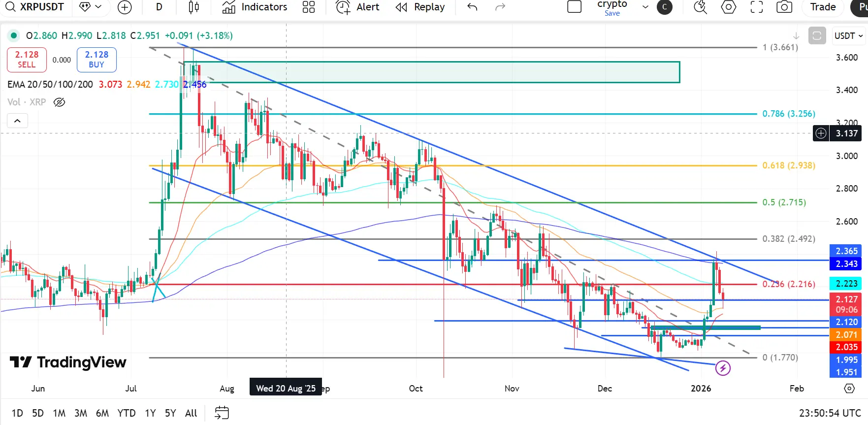Open the candlestick chart type selector
The image size is (868, 425).
(x=194, y=7)
